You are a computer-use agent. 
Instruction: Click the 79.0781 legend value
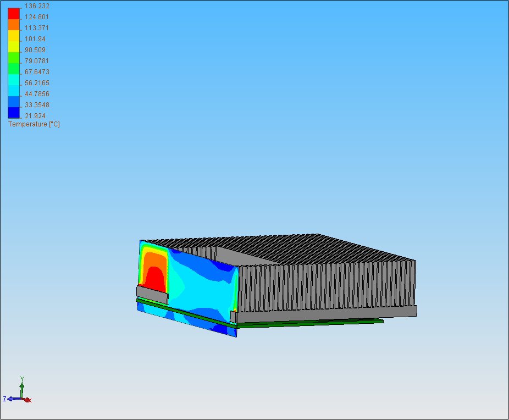pos(37,60)
